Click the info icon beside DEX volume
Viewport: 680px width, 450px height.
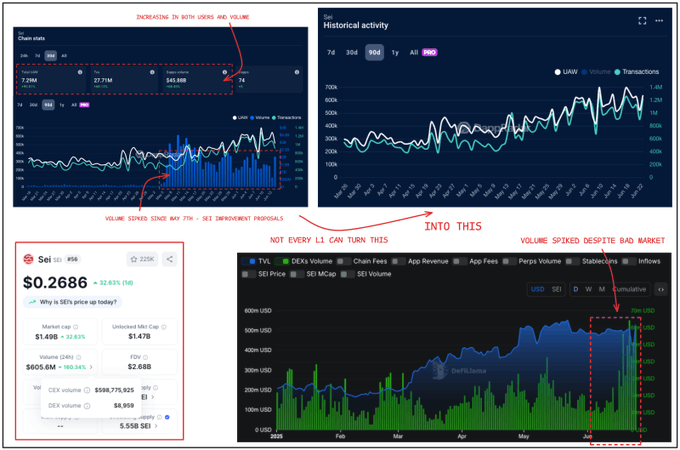pos(87,406)
